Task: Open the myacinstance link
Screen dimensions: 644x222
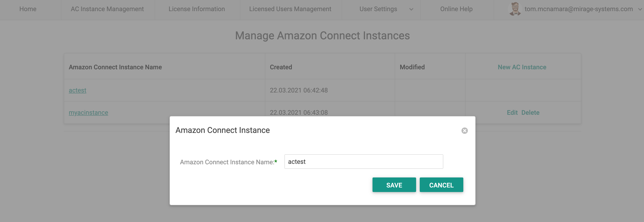Action: point(89,113)
